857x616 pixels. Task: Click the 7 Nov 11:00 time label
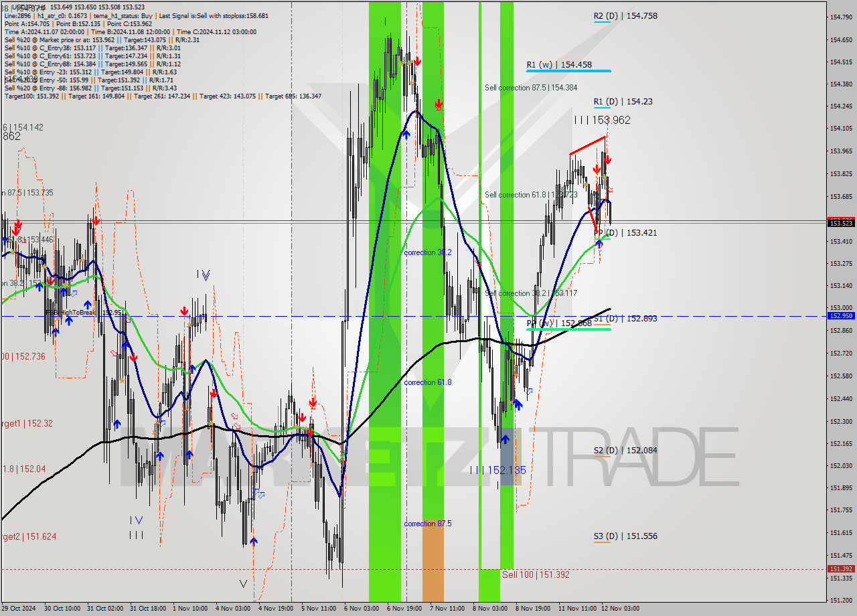click(447, 609)
